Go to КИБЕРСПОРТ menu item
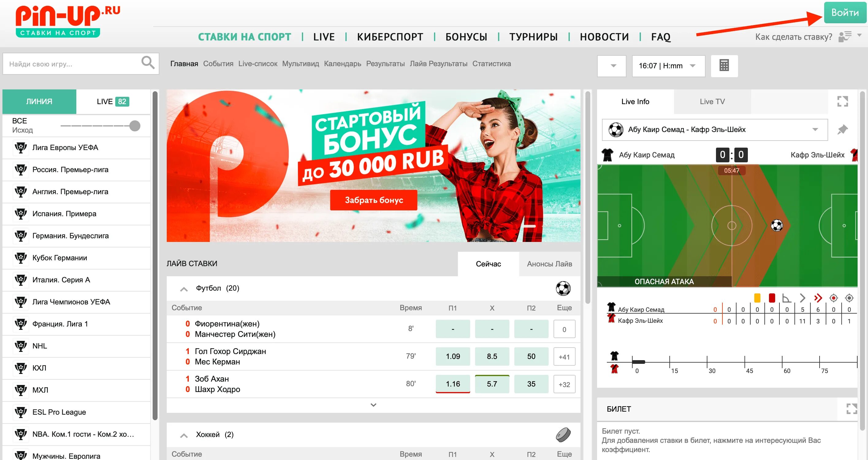 click(390, 37)
